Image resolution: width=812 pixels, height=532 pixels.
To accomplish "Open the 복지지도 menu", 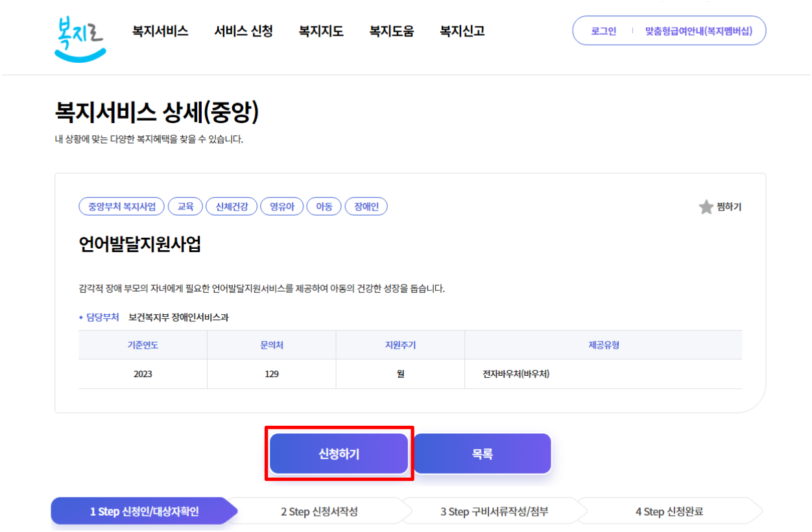I will 319,30.
